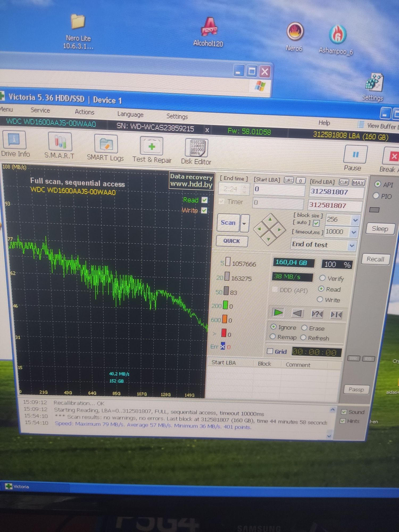399x532 pixels.
Task: Open the End of test dropdown
Action: coord(352,246)
